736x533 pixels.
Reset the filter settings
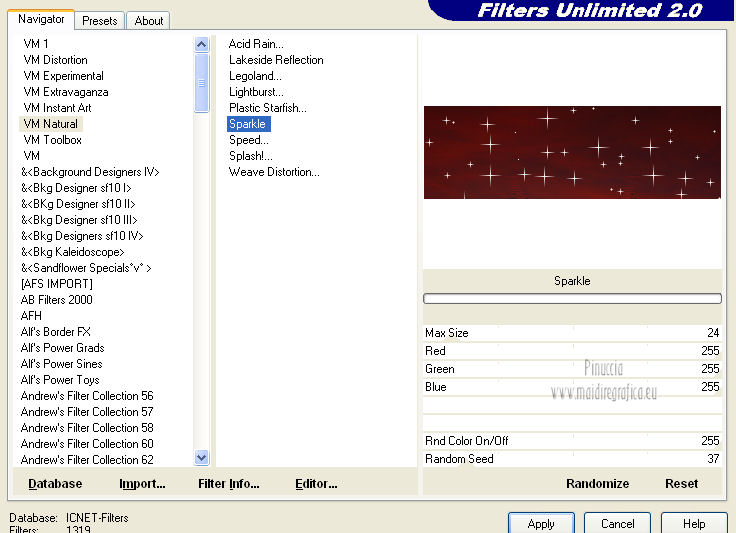[x=682, y=484]
